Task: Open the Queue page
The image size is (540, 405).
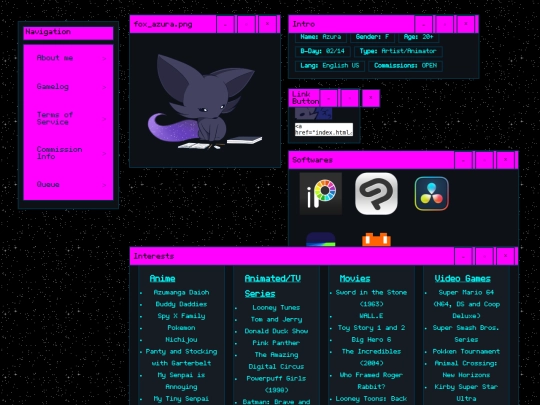Action: click(48, 184)
